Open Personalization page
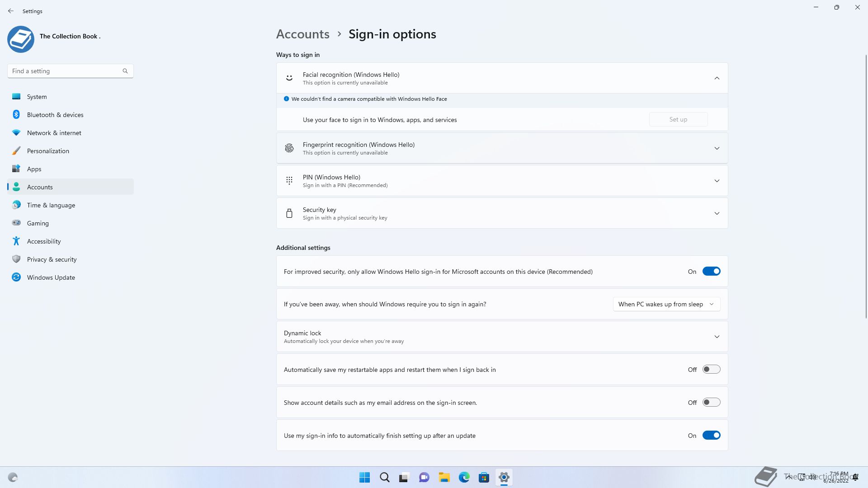 [x=71, y=151]
